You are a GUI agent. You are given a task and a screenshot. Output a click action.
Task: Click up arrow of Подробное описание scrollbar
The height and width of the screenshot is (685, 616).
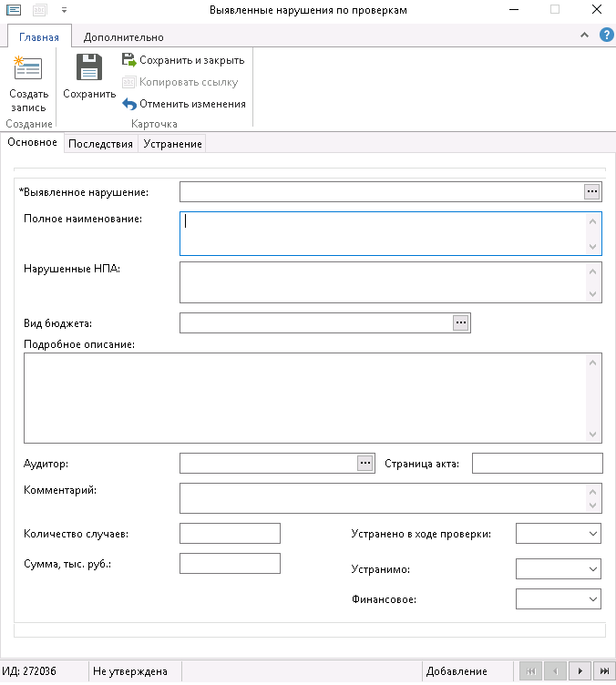click(592, 363)
